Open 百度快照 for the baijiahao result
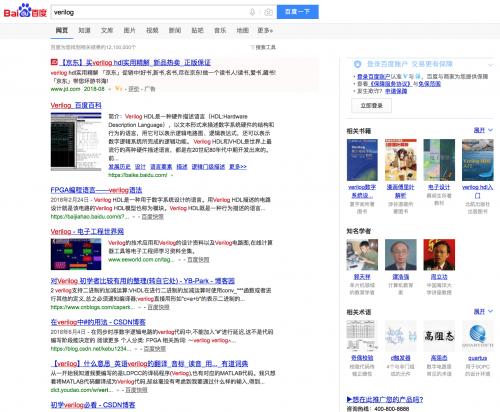 153,217
